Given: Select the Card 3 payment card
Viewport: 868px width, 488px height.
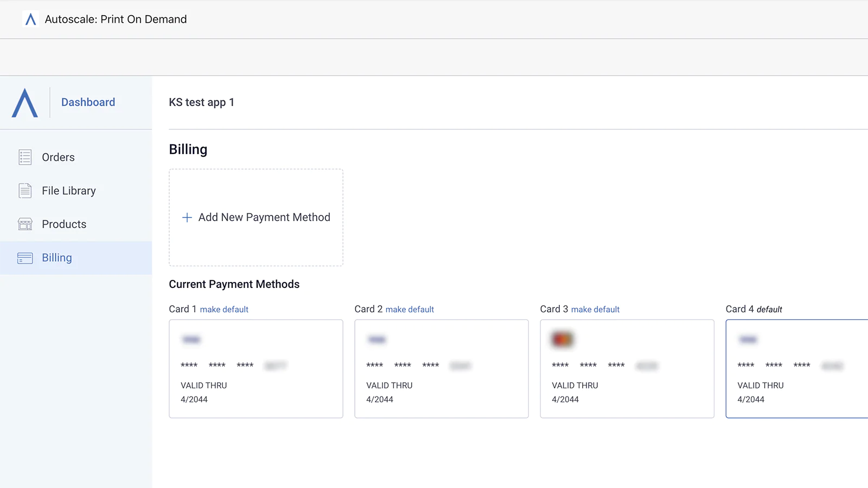Looking at the screenshot, I should 627,369.
